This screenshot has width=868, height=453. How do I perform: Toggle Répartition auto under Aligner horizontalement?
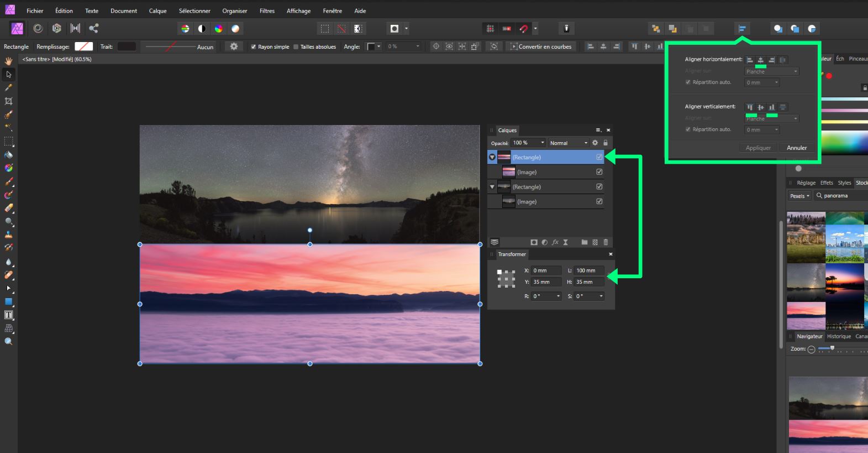pos(688,82)
